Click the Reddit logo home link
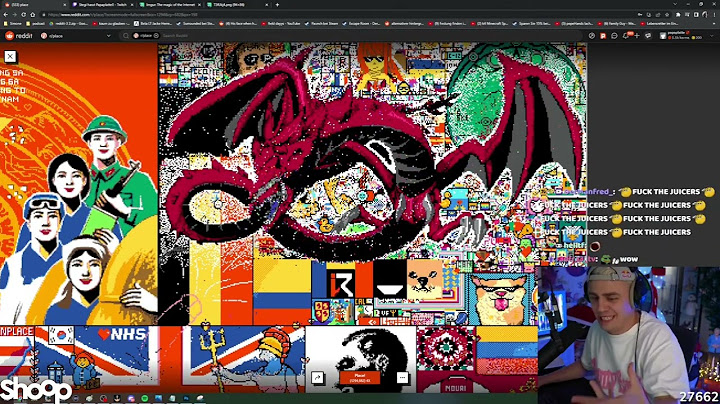Image resolution: width=720 pixels, height=404 pixels. click(x=19, y=35)
